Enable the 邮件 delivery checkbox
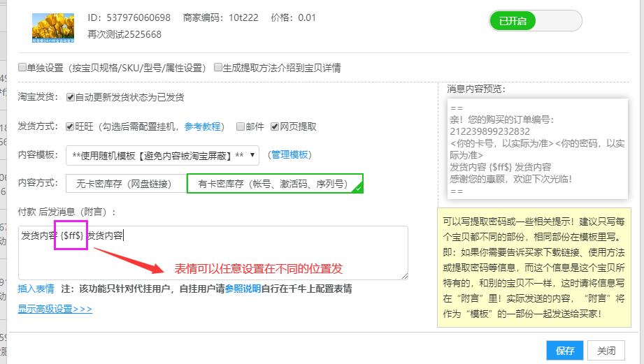 (241, 126)
